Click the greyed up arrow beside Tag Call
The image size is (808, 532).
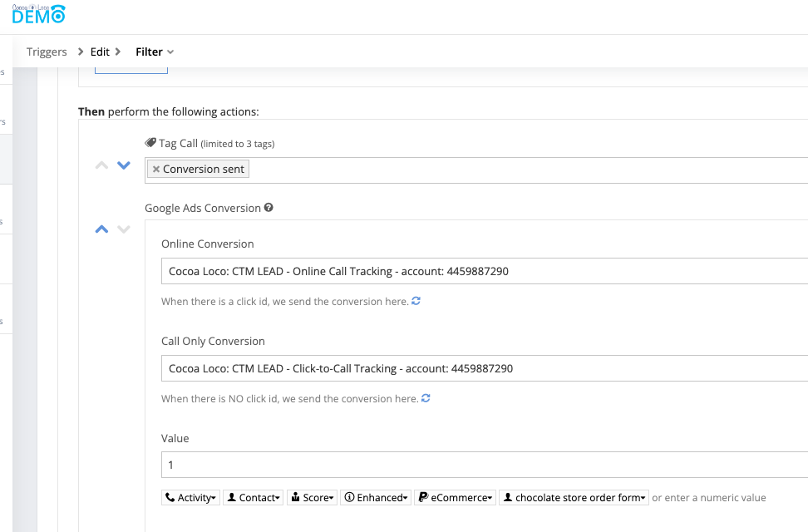[x=101, y=165]
